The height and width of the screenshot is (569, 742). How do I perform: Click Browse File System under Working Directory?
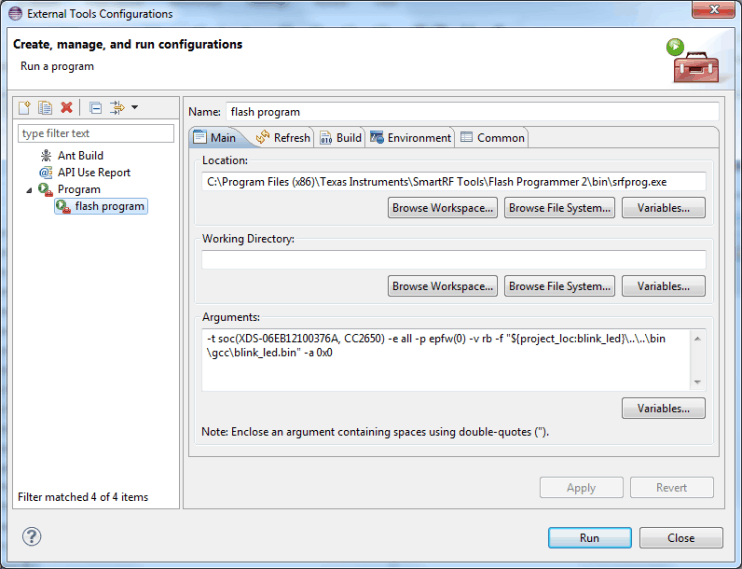point(559,286)
